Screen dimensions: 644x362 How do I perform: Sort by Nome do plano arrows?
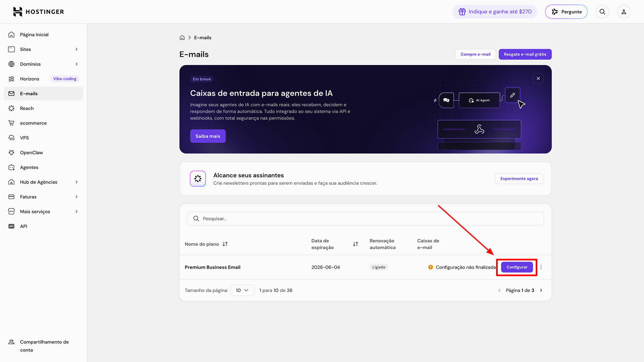coord(225,244)
